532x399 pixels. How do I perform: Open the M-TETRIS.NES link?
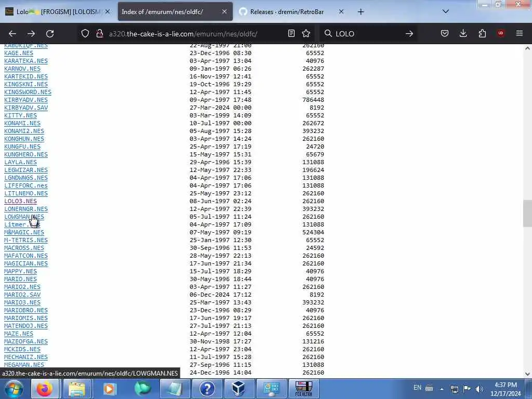(x=26, y=240)
